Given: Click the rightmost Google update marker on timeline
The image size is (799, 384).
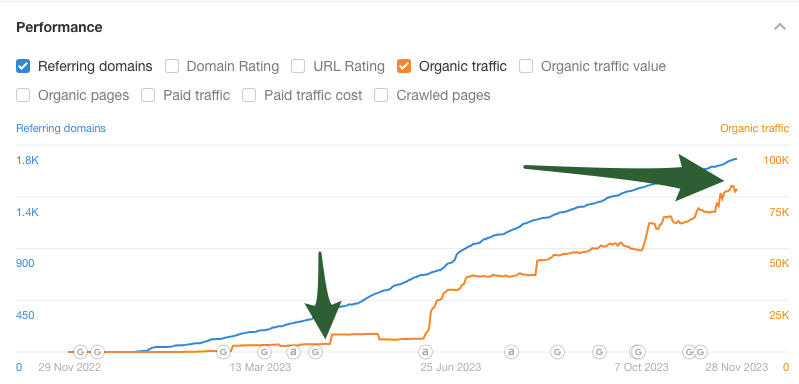Looking at the screenshot, I should click(700, 351).
